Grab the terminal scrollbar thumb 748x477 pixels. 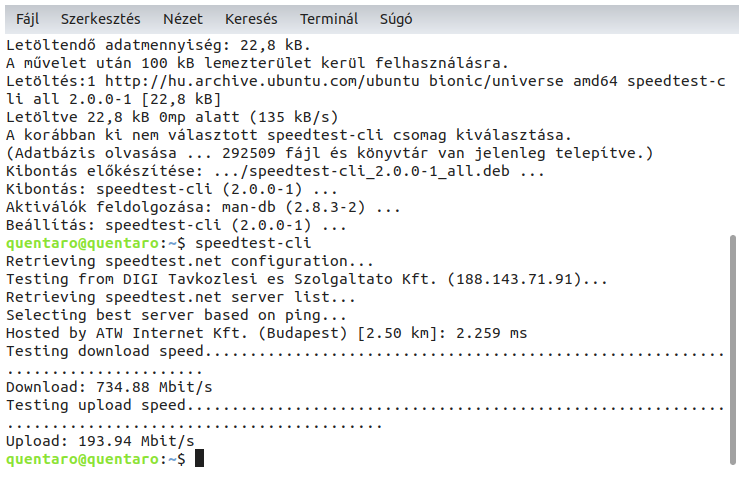[x=737, y=350]
